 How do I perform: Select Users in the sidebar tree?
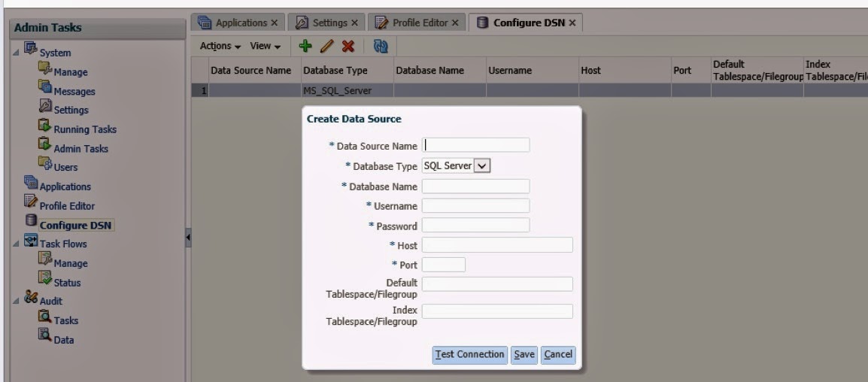[x=65, y=167]
